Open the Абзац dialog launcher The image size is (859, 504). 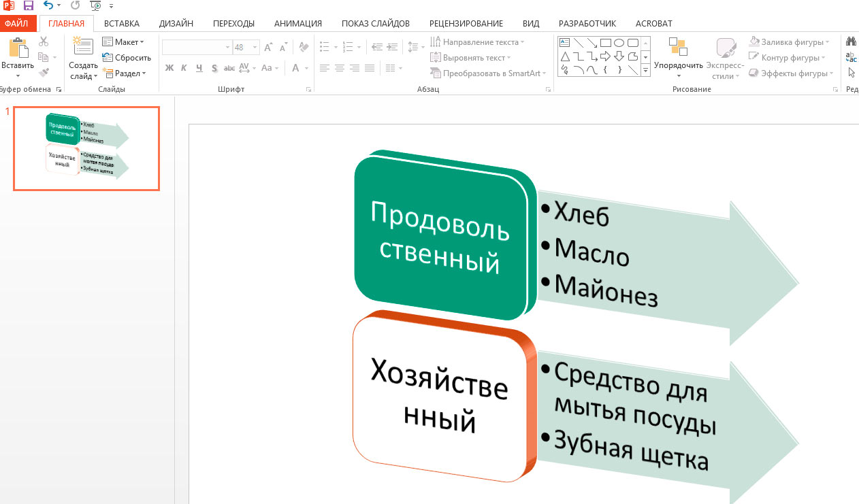pyautogui.click(x=548, y=90)
